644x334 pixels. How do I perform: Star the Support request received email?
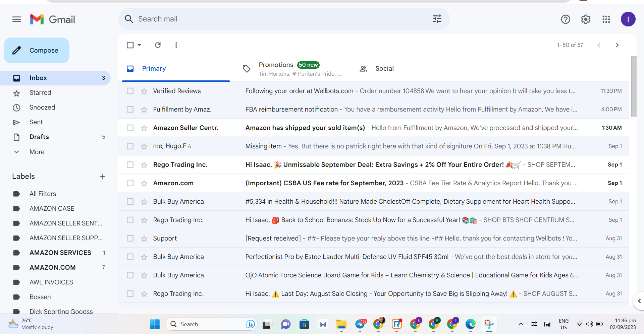click(144, 239)
